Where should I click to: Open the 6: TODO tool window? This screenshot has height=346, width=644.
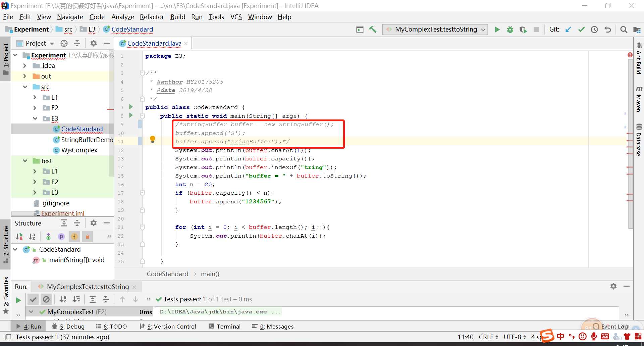tap(111, 326)
